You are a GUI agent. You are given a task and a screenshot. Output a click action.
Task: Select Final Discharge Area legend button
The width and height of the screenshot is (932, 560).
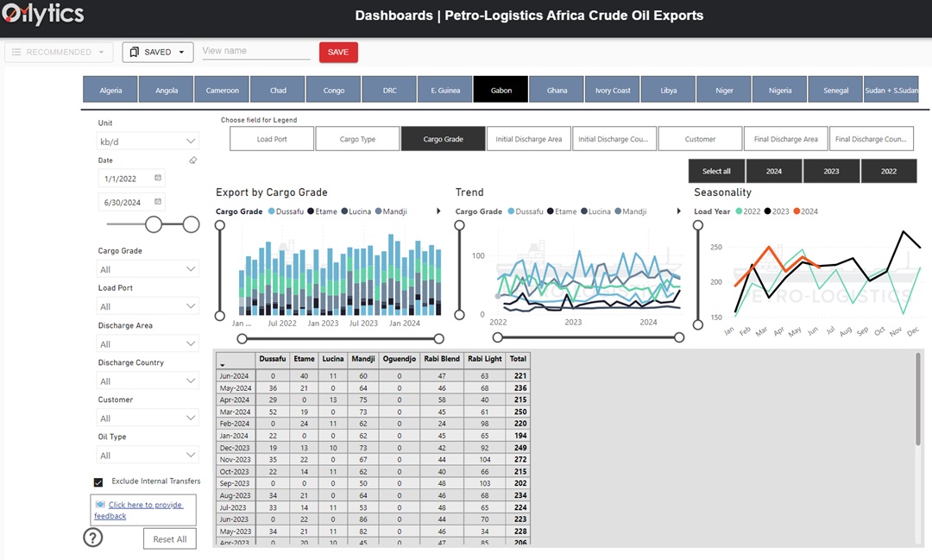click(x=786, y=139)
